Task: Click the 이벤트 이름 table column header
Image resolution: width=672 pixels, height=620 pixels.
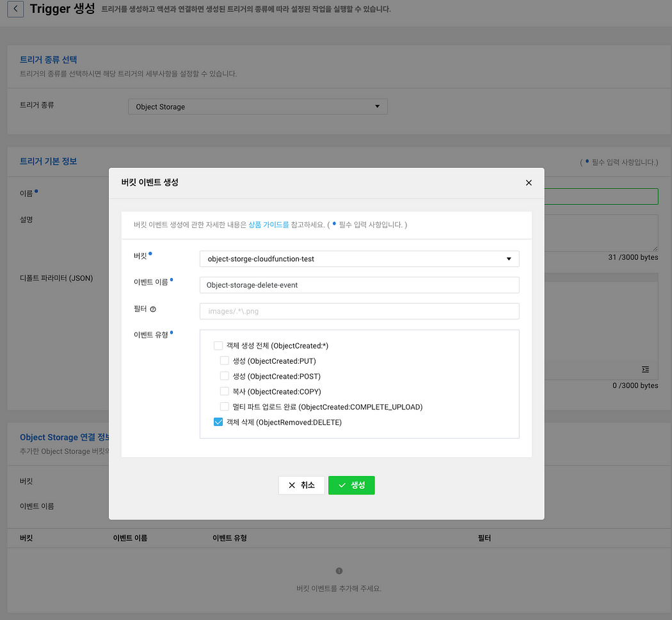Action: coord(130,537)
